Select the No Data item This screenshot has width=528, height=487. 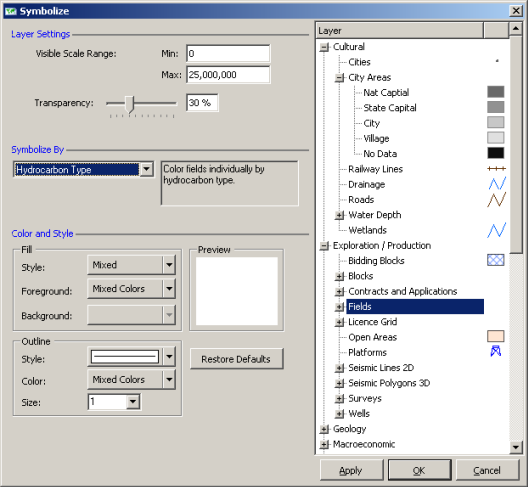click(380, 154)
